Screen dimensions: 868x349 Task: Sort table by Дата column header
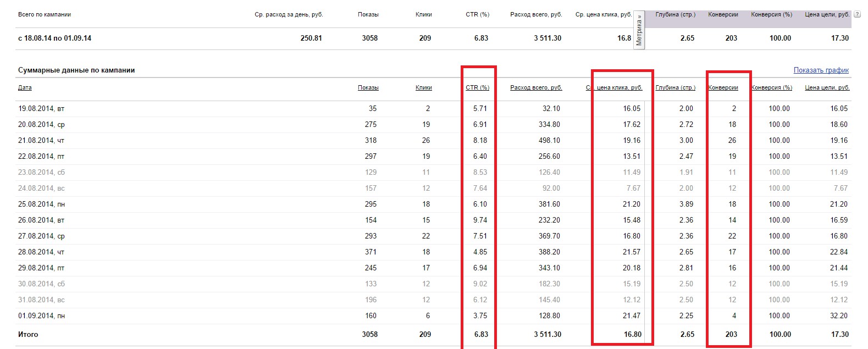[x=25, y=87]
